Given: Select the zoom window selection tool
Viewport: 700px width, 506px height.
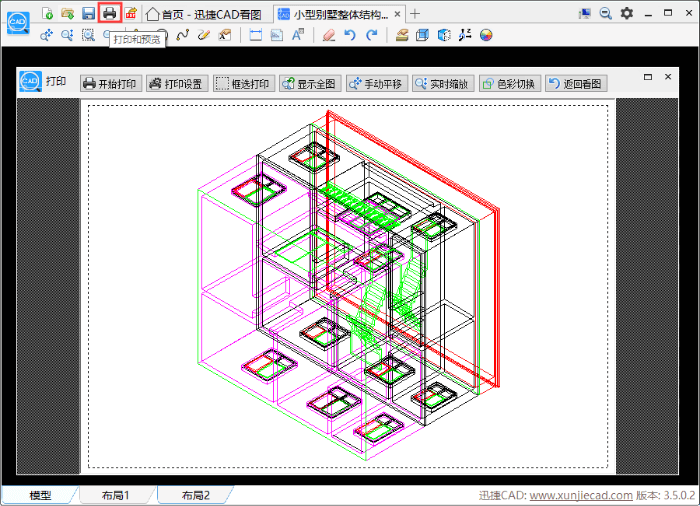Looking at the screenshot, I should [88, 35].
